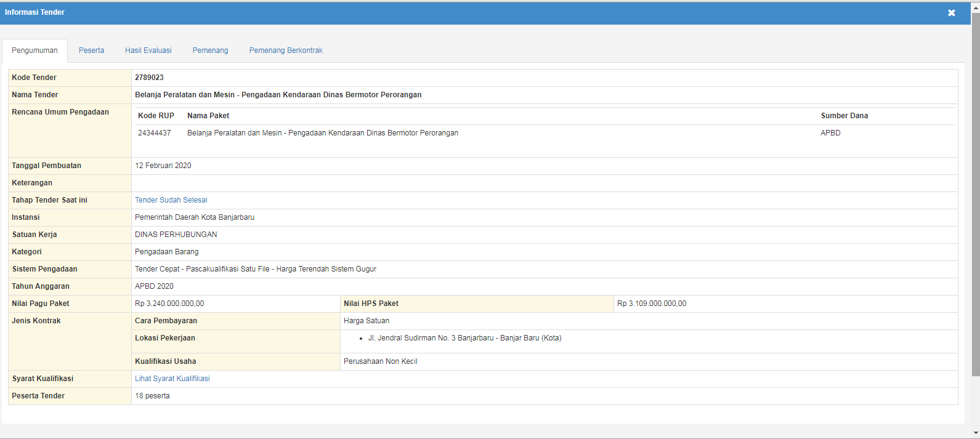
Task: Click the DINAS PERHUBUNGAN value
Action: point(176,235)
